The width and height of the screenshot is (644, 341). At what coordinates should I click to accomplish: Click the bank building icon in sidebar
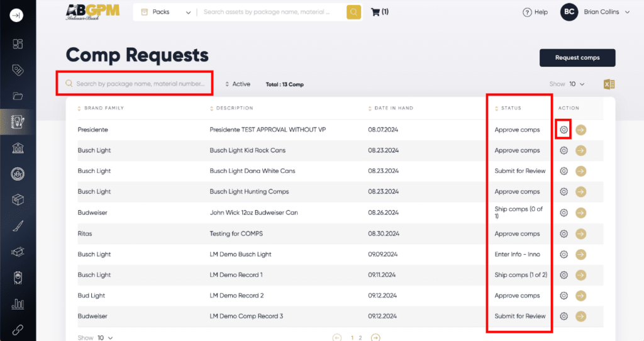point(18,148)
